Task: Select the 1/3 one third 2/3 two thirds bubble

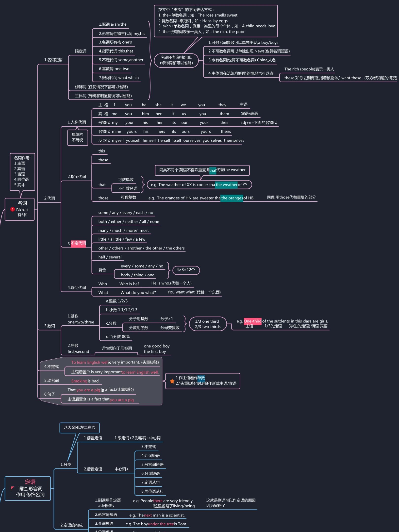Action: pos(208,324)
